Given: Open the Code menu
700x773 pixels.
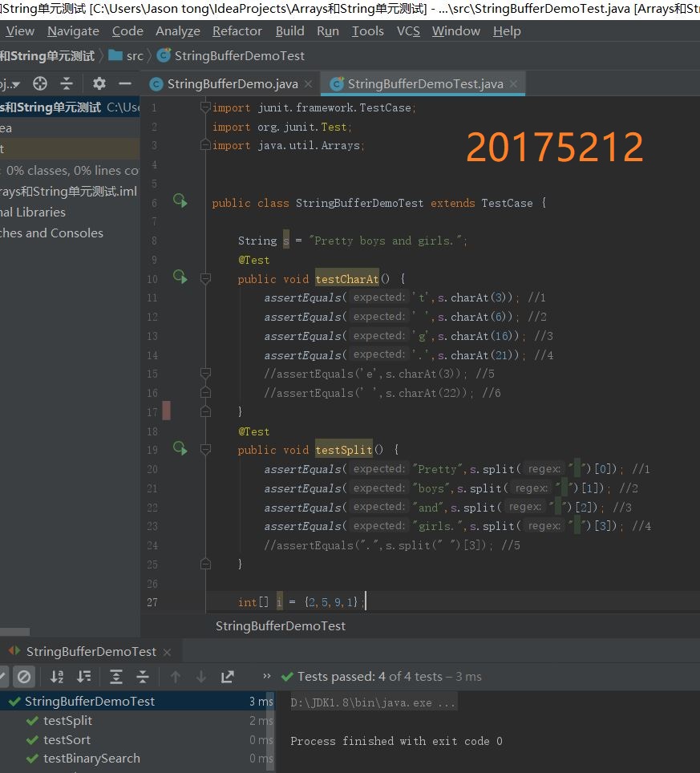Looking at the screenshot, I should pyautogui.click(x=127, y=31).
